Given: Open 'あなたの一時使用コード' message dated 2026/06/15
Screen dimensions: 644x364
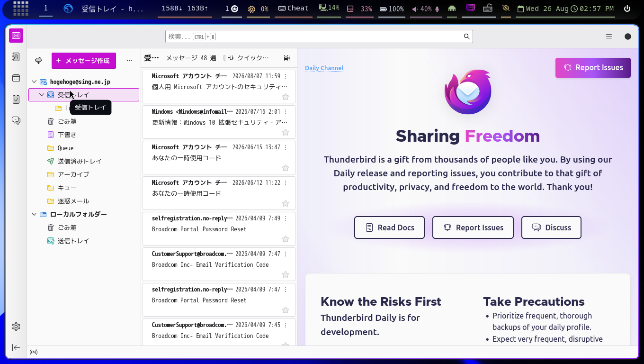Looking at the screenshot, I should pyautogui.click(x=219, y=157).
